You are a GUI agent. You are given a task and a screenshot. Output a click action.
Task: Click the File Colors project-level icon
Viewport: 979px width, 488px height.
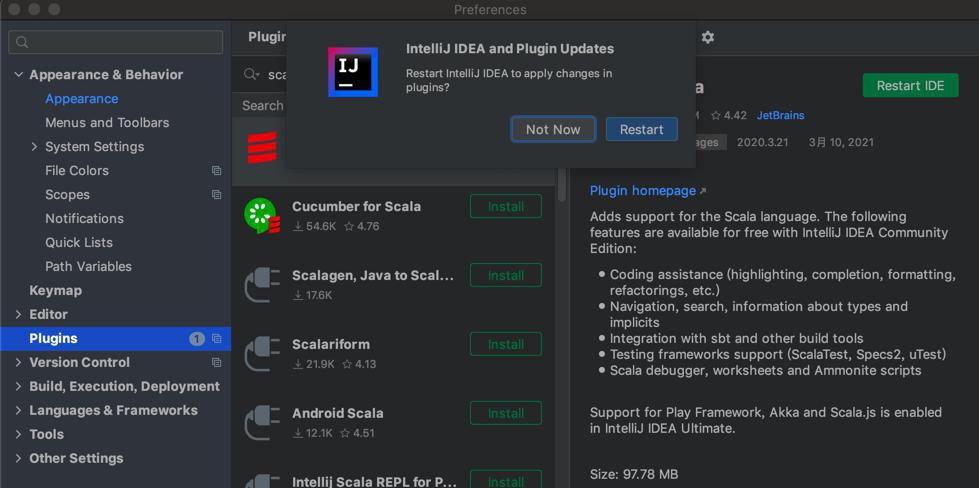click(216, 170)
